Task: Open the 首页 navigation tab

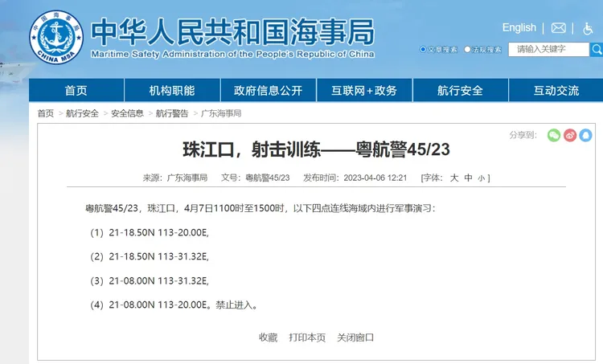Action: tap(76, 90)
